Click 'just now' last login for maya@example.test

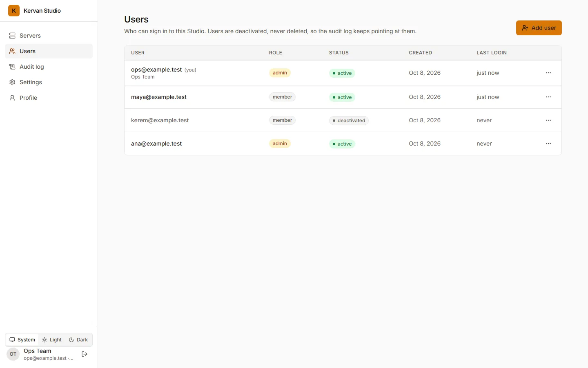488,97
